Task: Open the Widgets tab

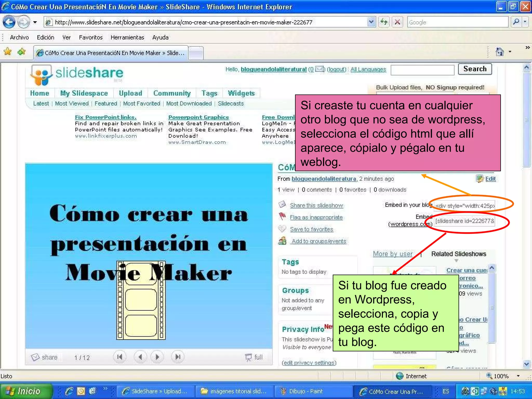Action: 241,93
